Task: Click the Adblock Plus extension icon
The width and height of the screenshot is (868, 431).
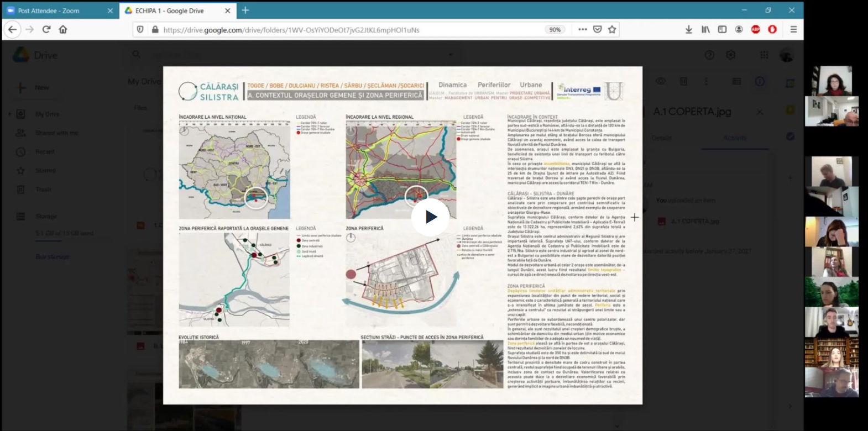Action: pyautogui.click(x=756, y=30)
